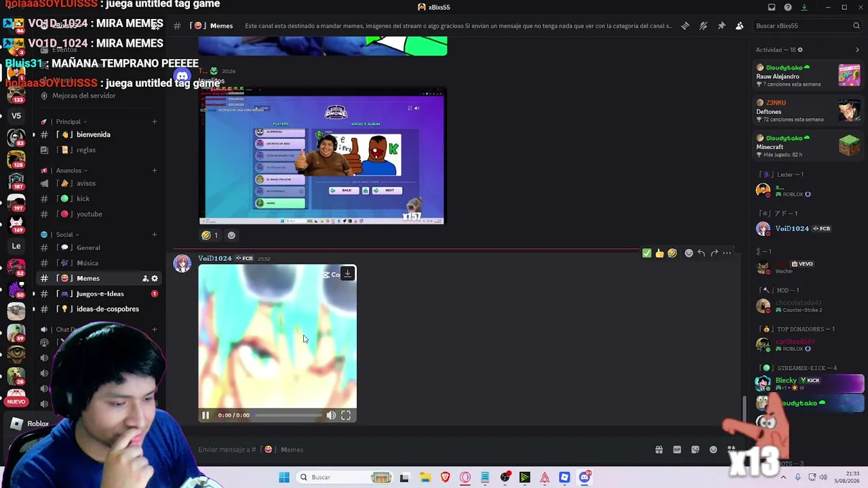
Task: Open Deftones listening activity card
Action: [x=808, y=110]
